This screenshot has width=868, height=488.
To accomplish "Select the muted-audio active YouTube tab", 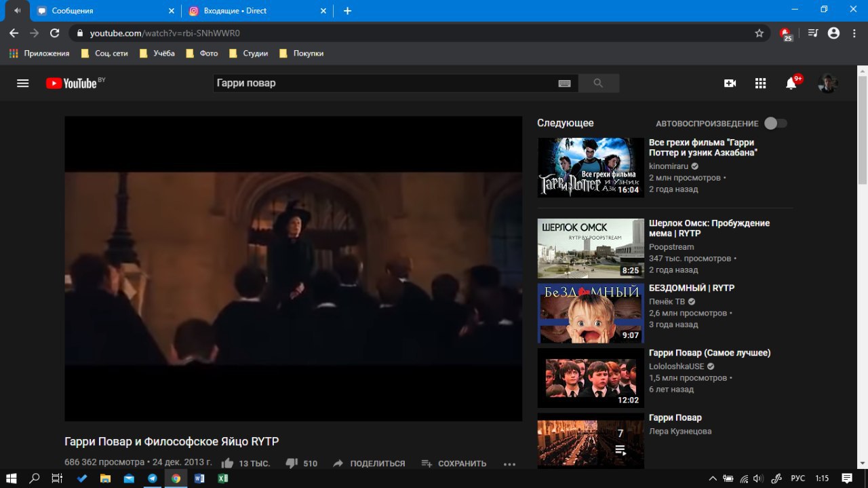I will [x=17, y=11].
